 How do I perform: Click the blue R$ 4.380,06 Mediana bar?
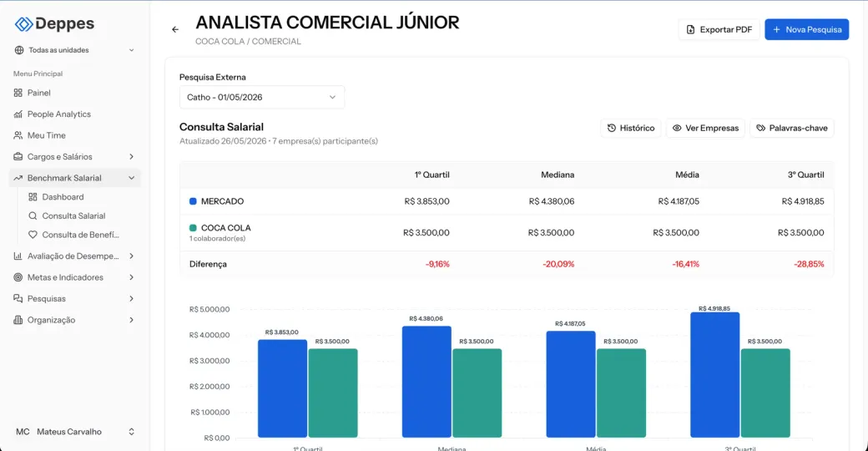click(426, 382)
